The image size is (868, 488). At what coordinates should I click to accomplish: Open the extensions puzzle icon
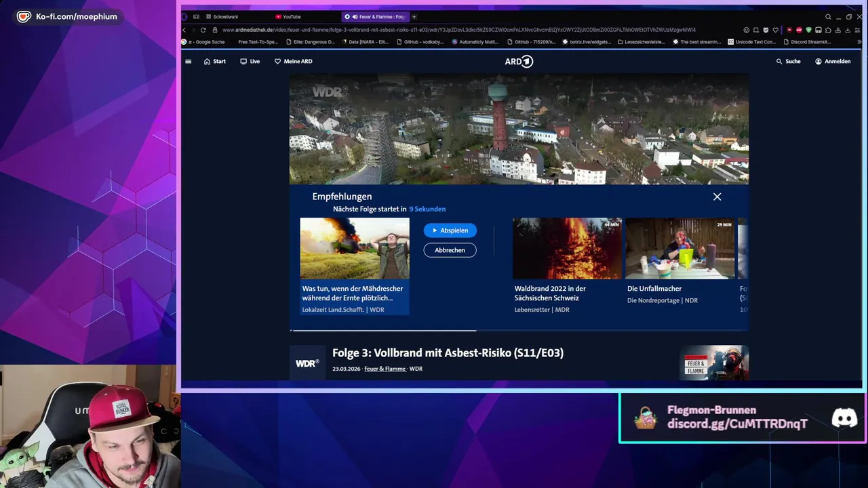tap(828, 30)
